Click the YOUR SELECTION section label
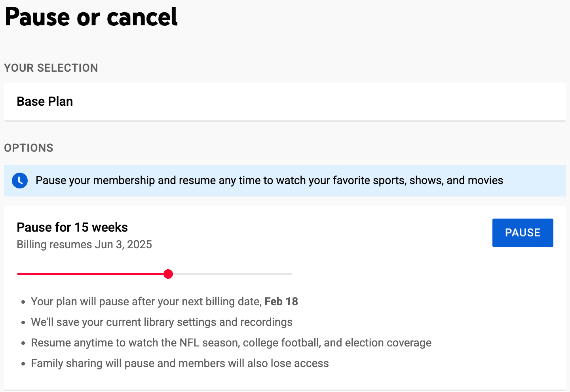Viewport: 570px width, 392px height. pos(51,68)
